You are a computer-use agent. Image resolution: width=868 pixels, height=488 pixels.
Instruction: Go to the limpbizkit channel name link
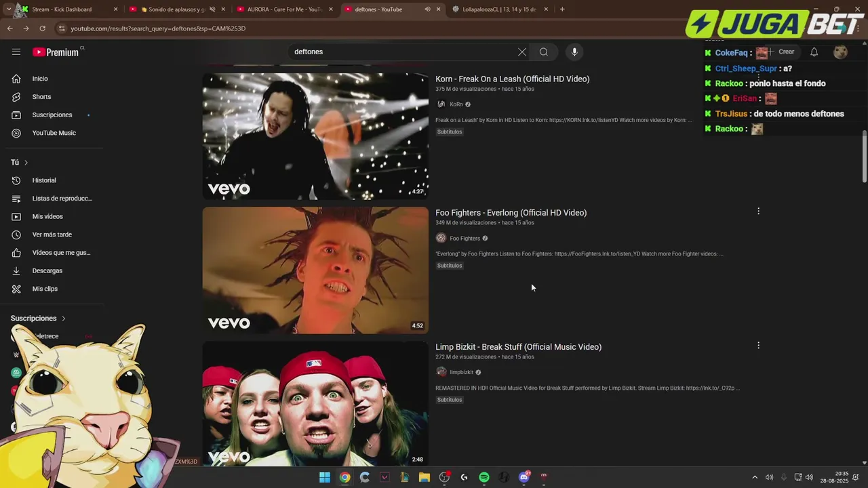click(462, 372)
